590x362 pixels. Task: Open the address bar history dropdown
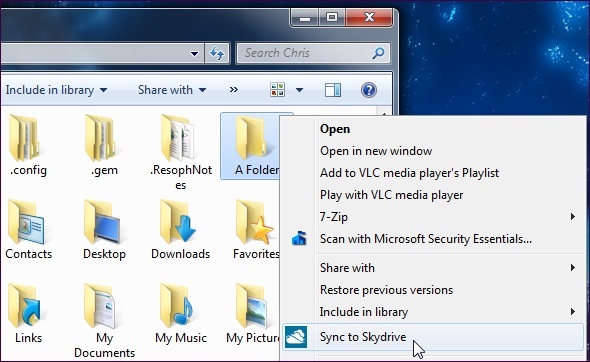[195, 53]
